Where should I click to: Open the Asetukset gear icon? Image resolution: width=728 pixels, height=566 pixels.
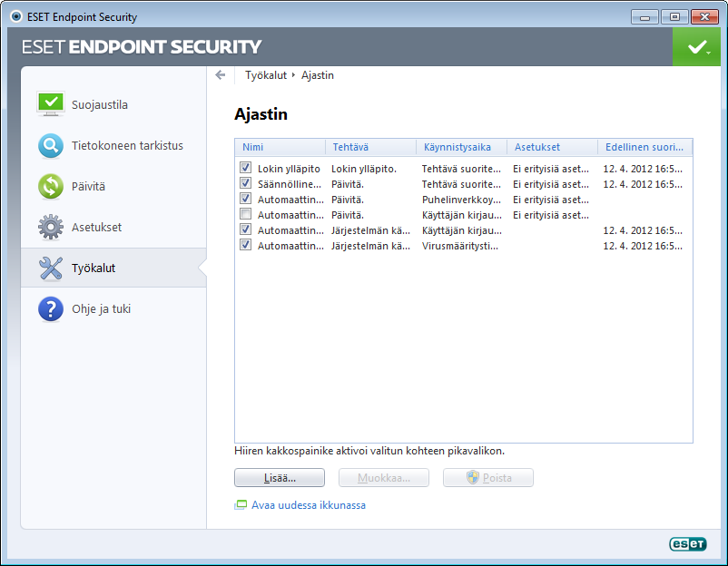point(51,228)
